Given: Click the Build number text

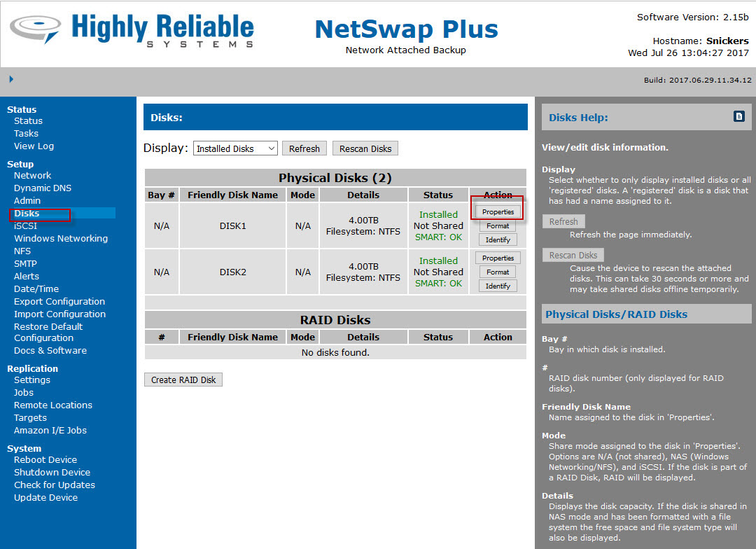Looking at the screenshot, I should click(x=697, y=80).
